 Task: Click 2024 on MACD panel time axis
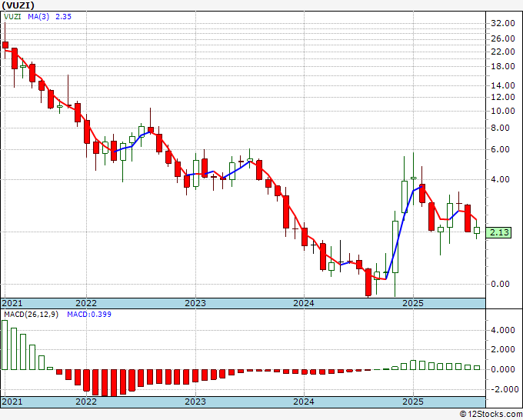(x=304, y=402)
